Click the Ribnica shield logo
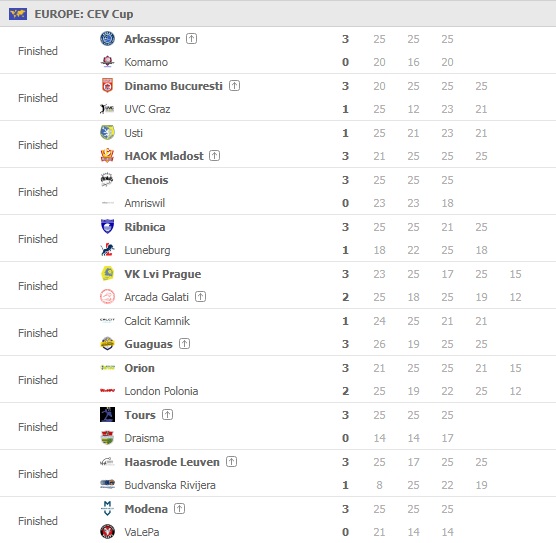556x543 pixels. pyautogui.click(x=107, y=226)
